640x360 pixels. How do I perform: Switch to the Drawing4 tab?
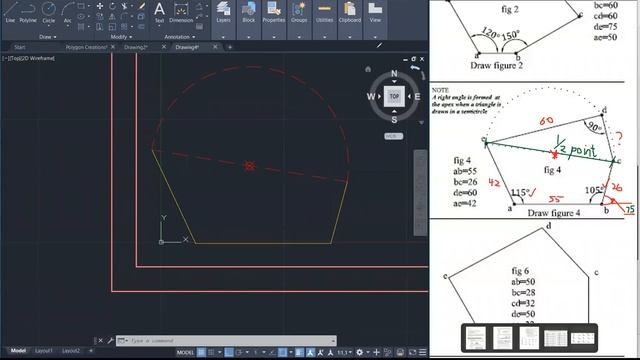pos(187,47)
